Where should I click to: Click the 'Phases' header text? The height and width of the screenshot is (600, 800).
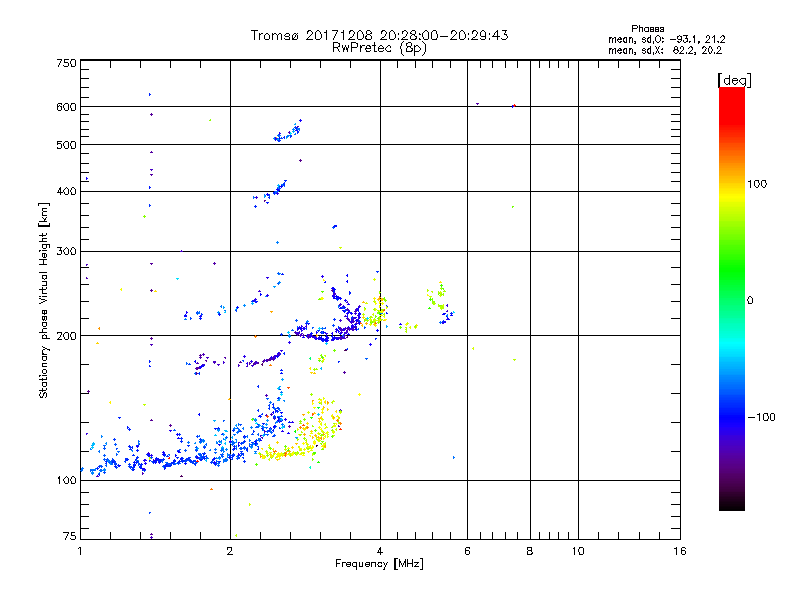pyautogui.click(x=647, y=29)
